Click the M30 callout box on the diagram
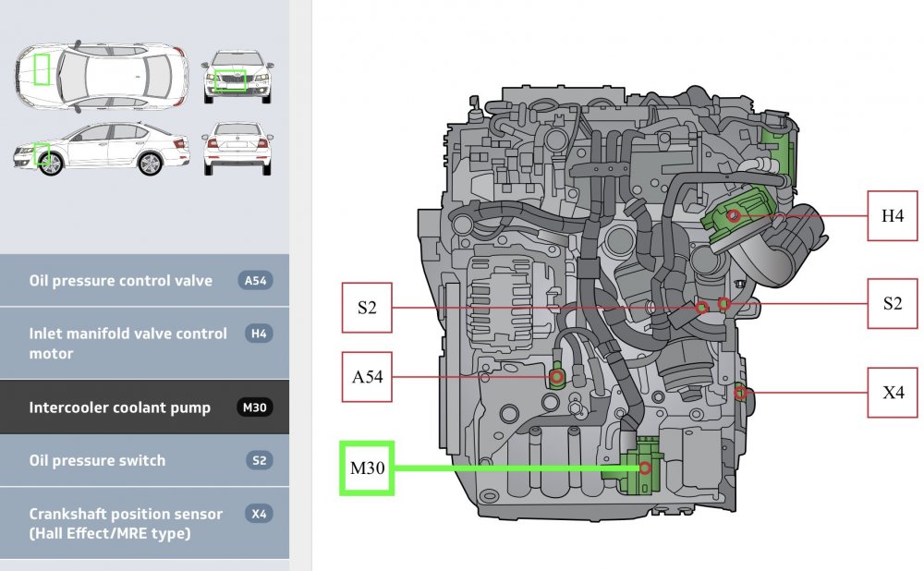 (x=368, y=469)
